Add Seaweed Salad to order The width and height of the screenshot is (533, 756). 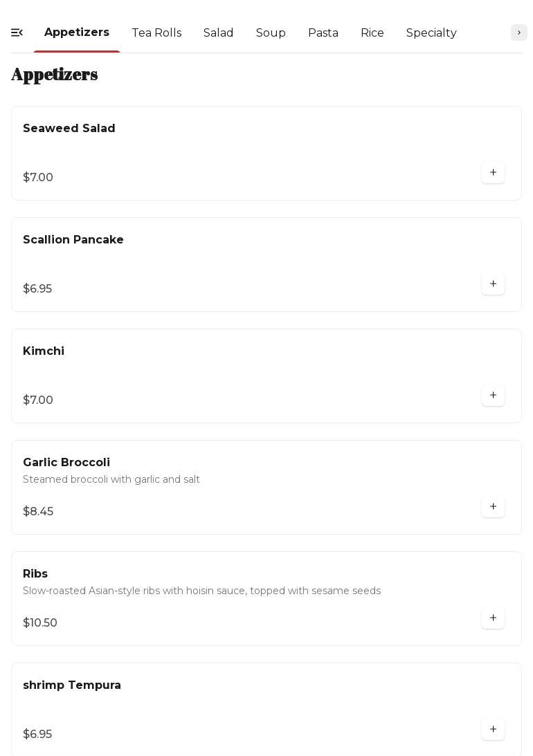click(x=493, y=173)
